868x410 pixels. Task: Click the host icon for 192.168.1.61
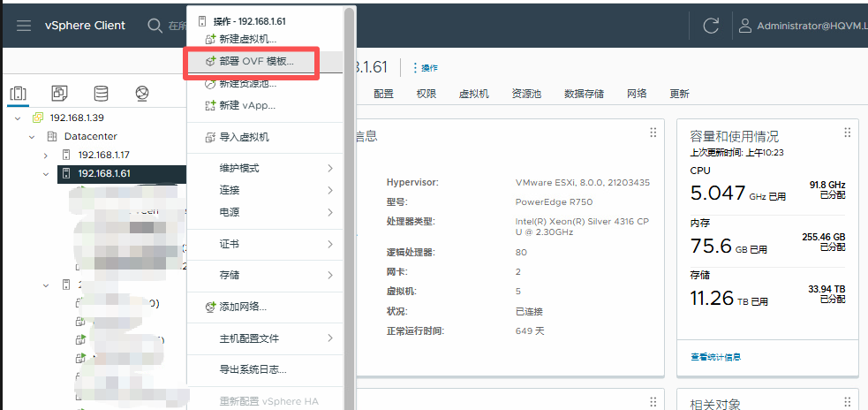(66, 173)
